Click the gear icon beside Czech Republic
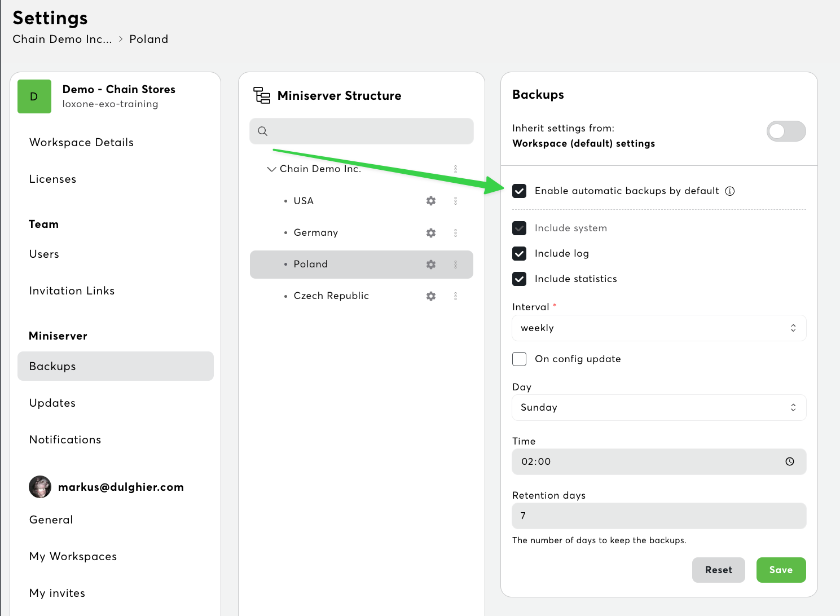The height and width of the screenshot is (616, 840). (x=431, y=296)
